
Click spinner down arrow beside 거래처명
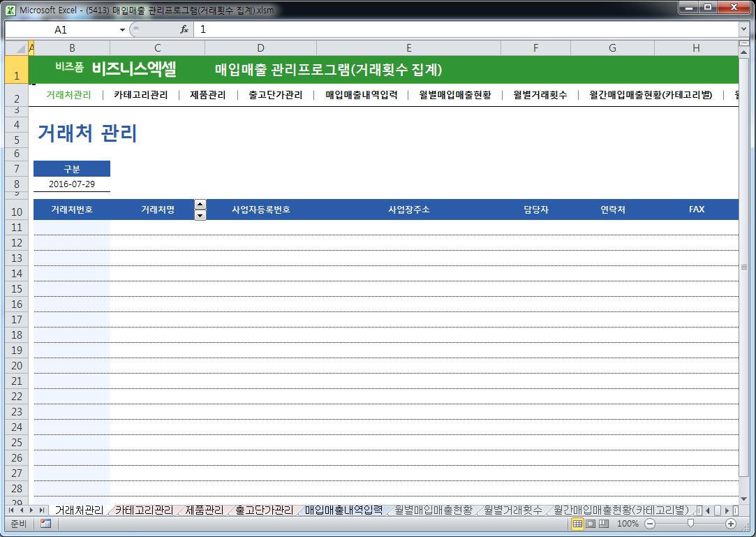(200, 215)
